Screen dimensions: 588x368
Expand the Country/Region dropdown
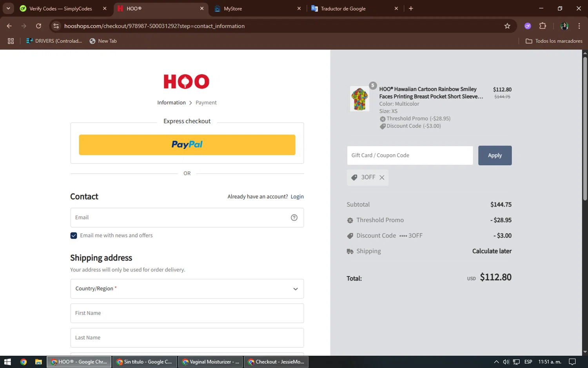coord(187,289)
